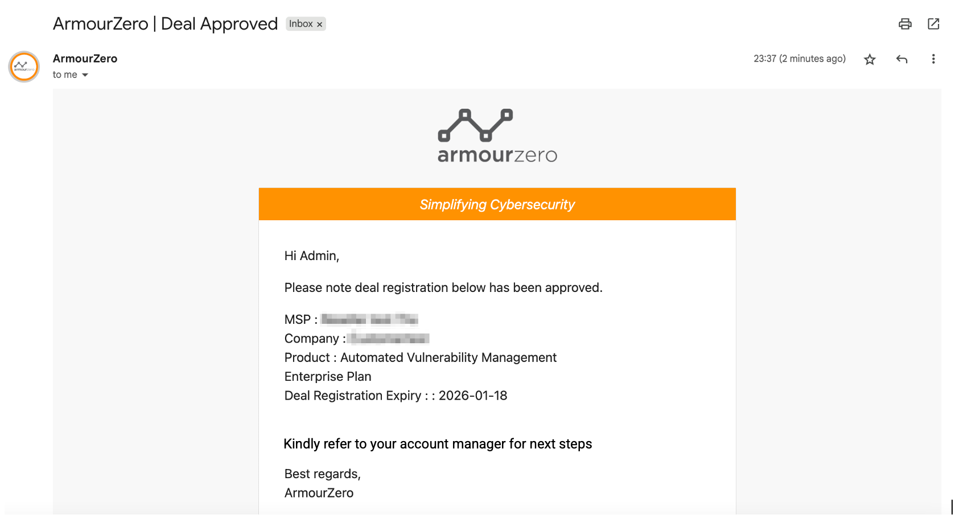
Task: Click the "Kindly refer to your account manager" line
Action: coord(438,444)
